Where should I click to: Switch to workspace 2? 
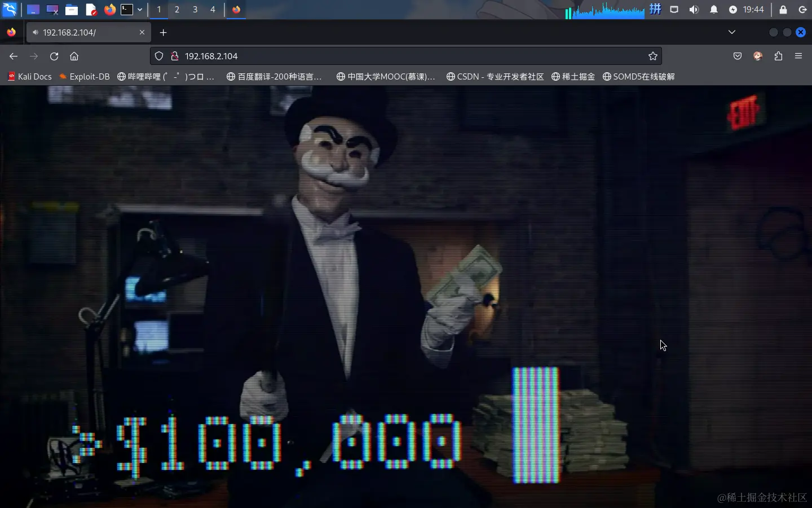click(x=177, y=10)
